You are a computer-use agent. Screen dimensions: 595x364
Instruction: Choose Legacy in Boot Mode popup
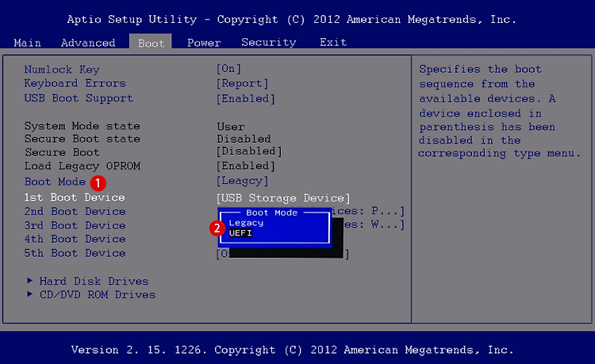246,223
